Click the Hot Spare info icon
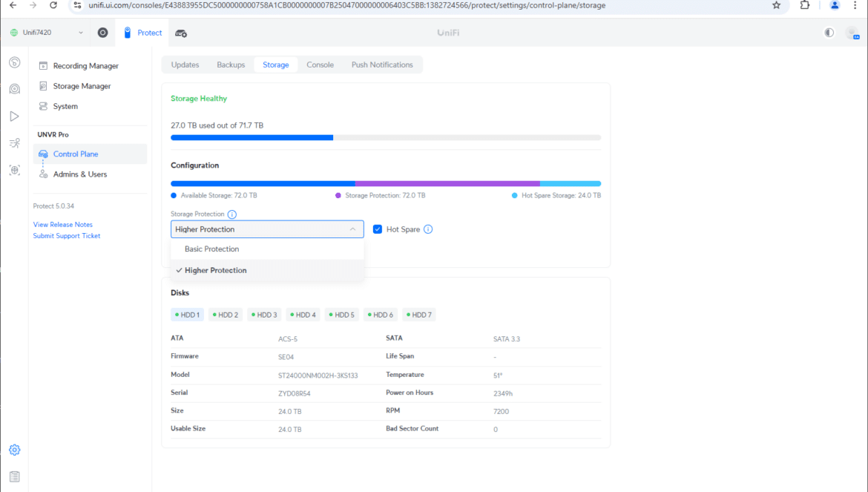Viewport: 868px width, 492px height. (x=428, y=229)
